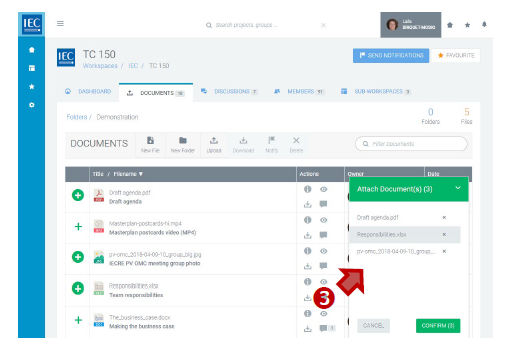506x361 pixels.
Task: Deselect Draft agenda.pdf with its green plus
Action: pos(78,195)
